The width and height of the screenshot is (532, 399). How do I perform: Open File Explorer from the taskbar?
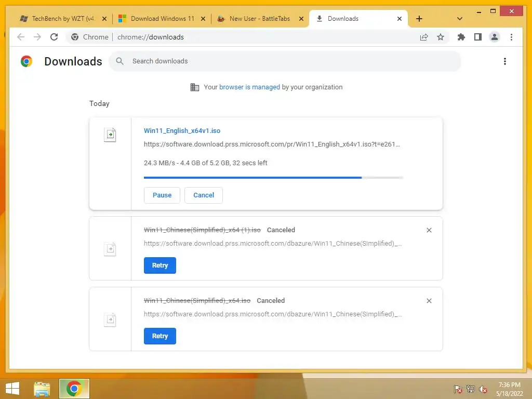42,389
